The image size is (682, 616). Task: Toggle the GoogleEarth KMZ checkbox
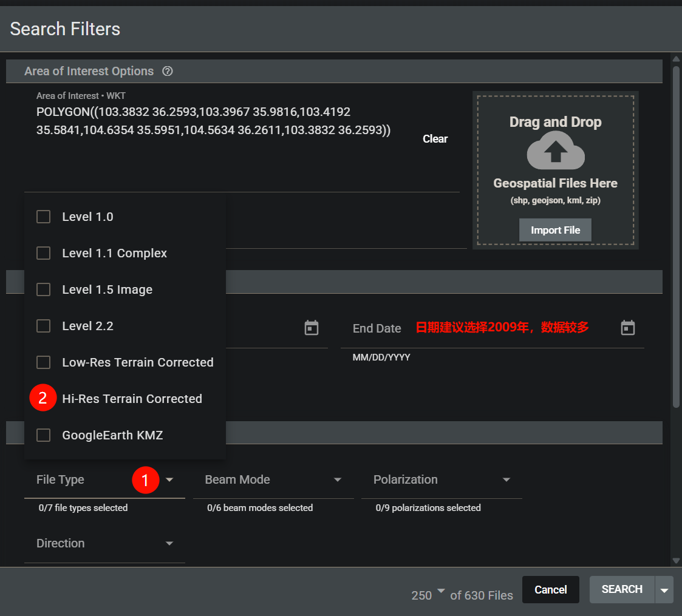click(44, 435)
